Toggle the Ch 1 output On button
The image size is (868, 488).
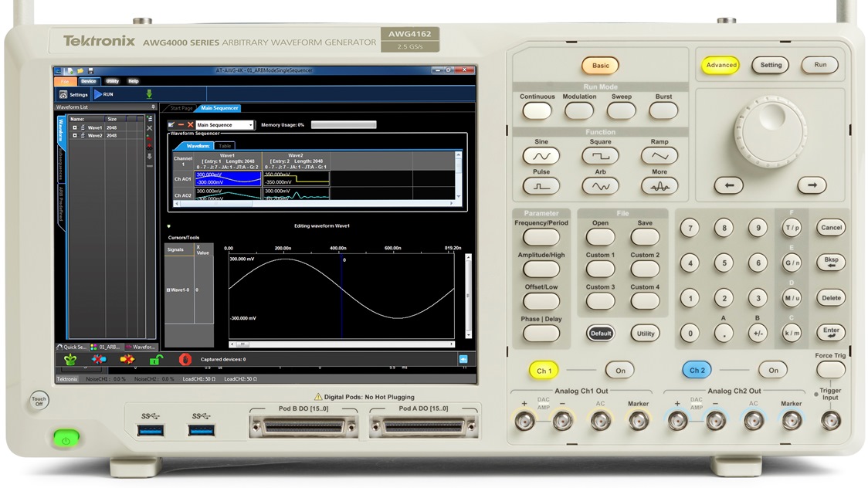[x=619, y=371]
